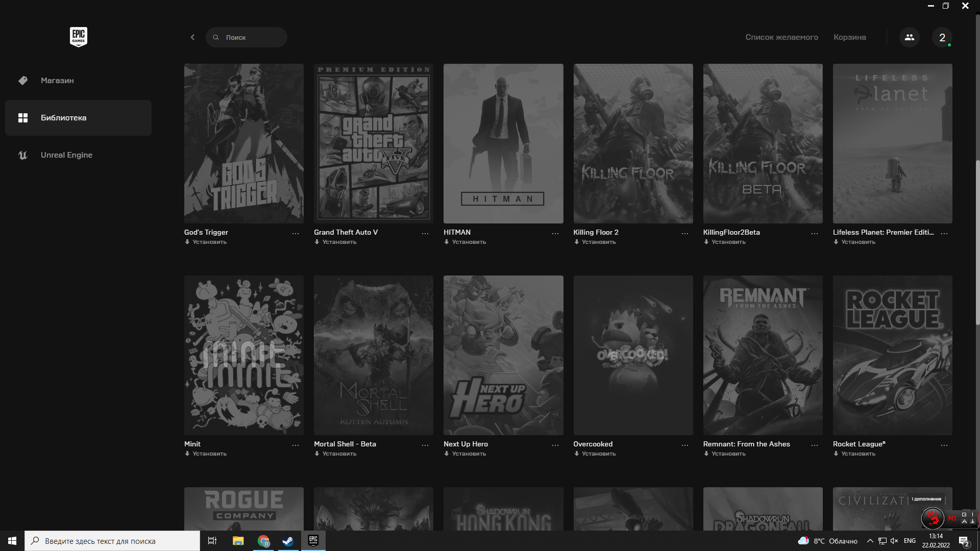Image resolution: width=980 pixels, height=551 pixels.
Task: Open Next Up Hero options menu
Action: click(x=555, y=445)
